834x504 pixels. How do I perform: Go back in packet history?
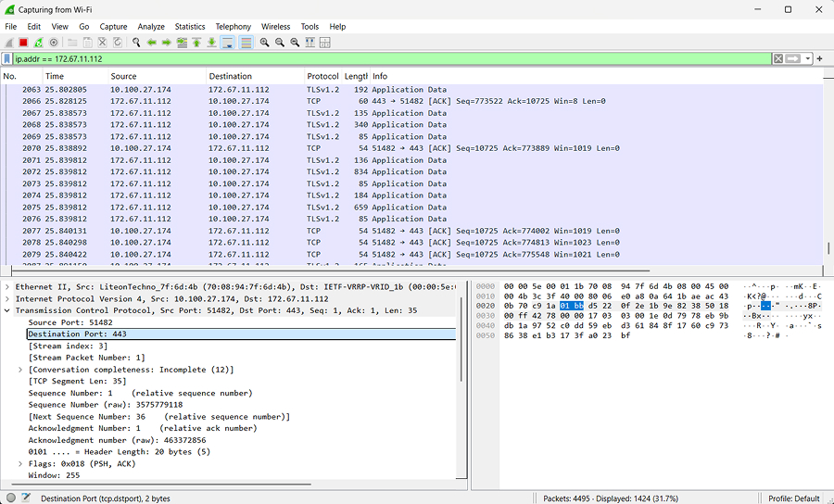tap(152, 43)
